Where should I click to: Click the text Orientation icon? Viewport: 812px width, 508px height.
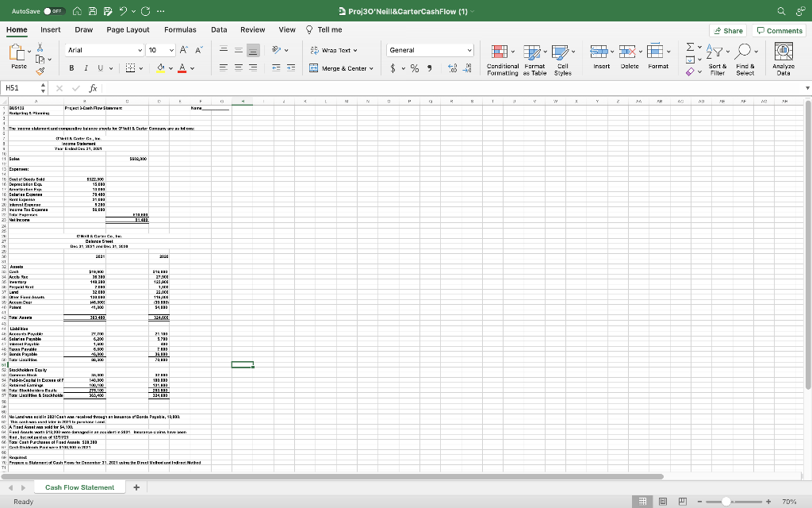coord(277,50)
